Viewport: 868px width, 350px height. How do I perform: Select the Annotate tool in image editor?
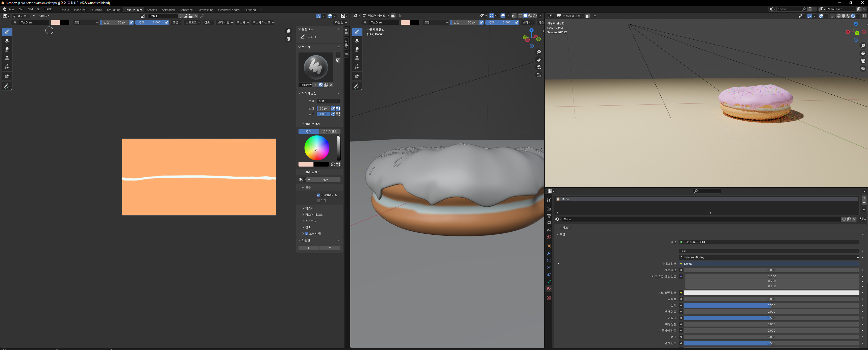coord(7,86)
